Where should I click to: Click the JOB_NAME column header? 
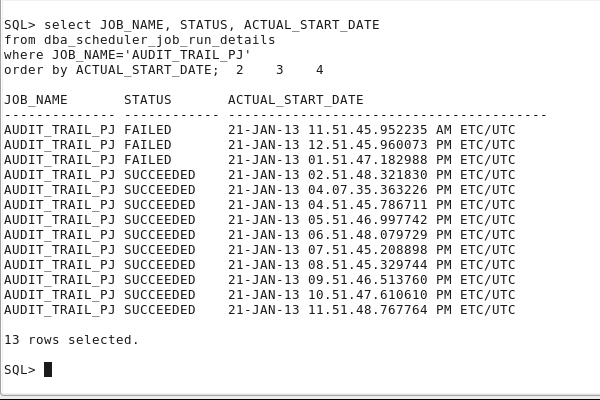[36, 100]
